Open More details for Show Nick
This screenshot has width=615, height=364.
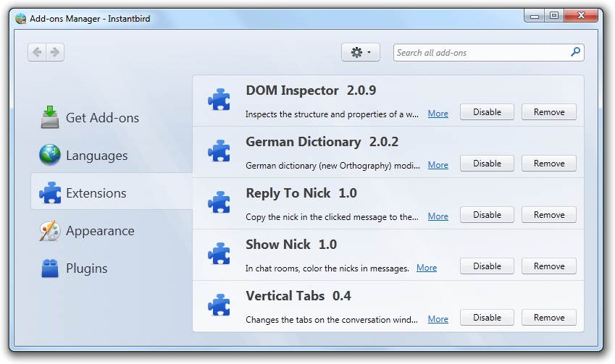pyautogui.click(x=427, y=268)
